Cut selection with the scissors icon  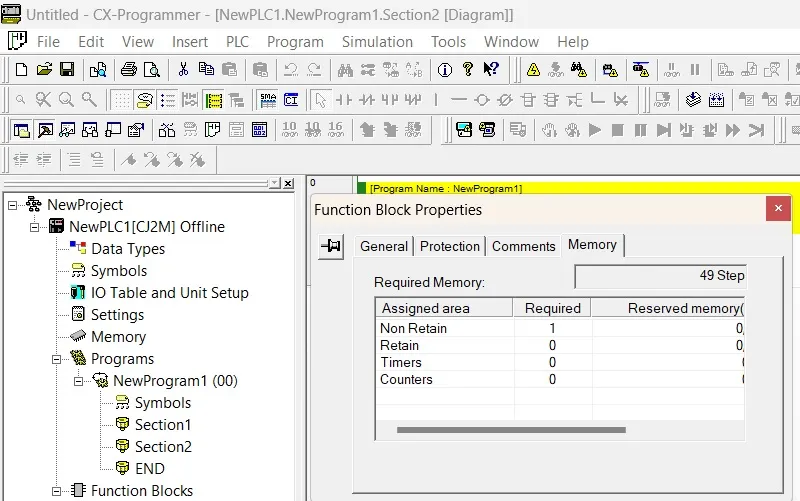pos(183,69)
